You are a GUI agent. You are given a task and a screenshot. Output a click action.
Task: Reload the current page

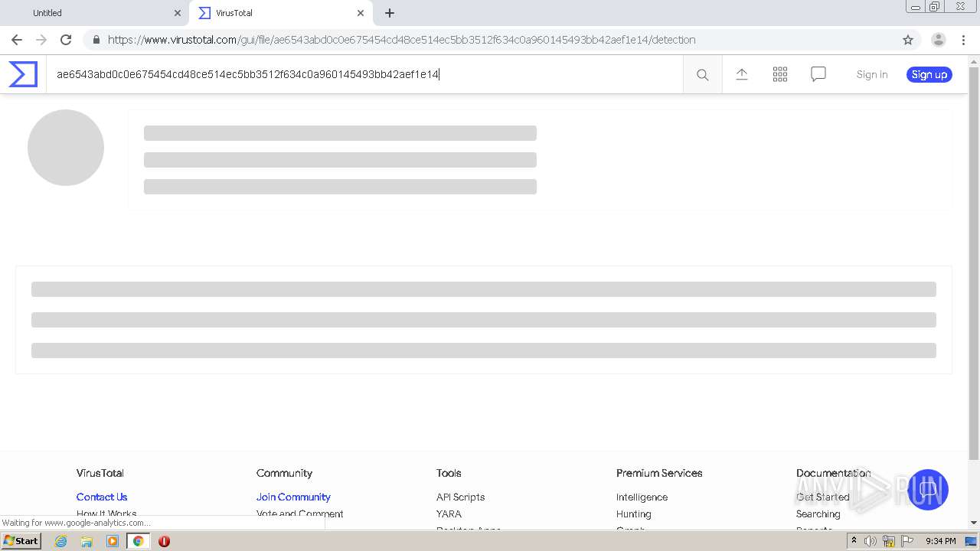(x=66, y=40)
